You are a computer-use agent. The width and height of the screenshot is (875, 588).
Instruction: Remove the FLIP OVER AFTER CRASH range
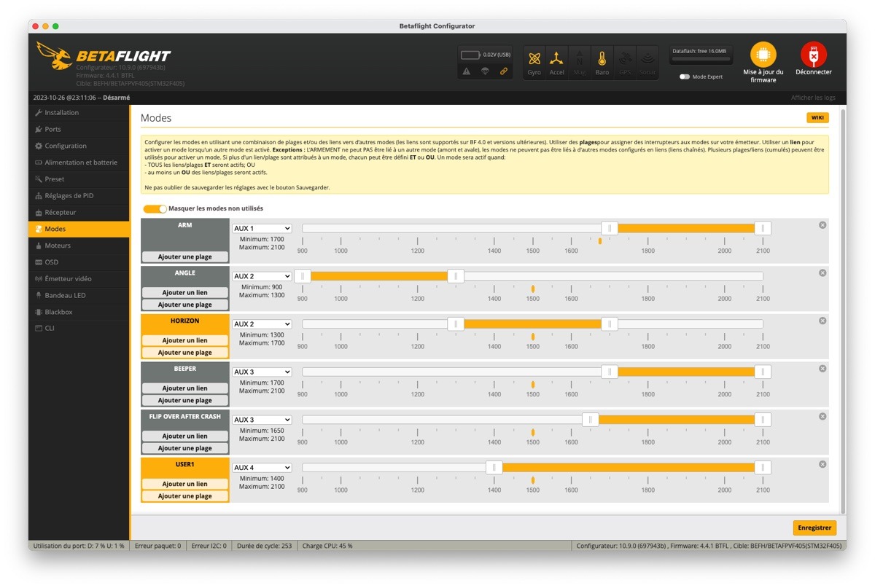[x=822, y=417]
